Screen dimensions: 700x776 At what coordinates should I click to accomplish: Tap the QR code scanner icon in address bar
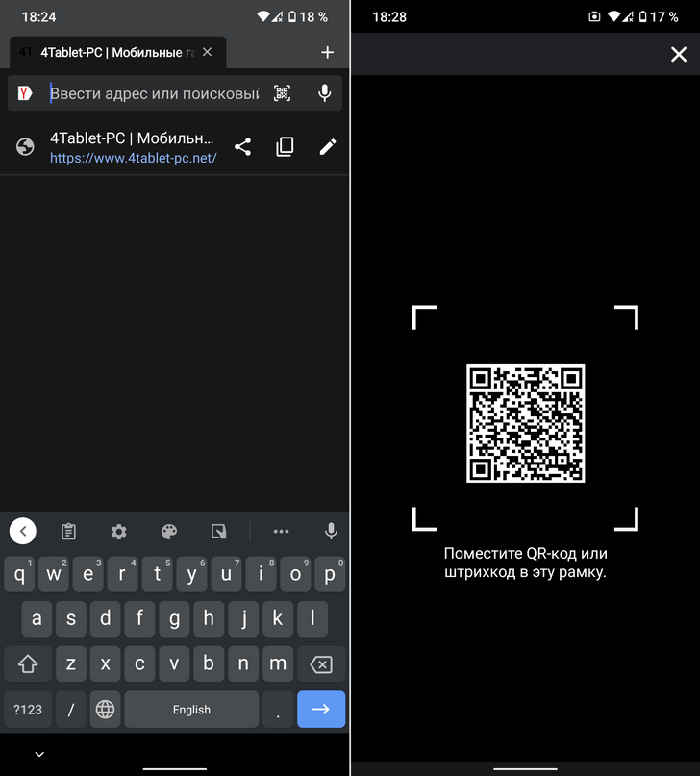pyautogui.click(x=282, y=93)
